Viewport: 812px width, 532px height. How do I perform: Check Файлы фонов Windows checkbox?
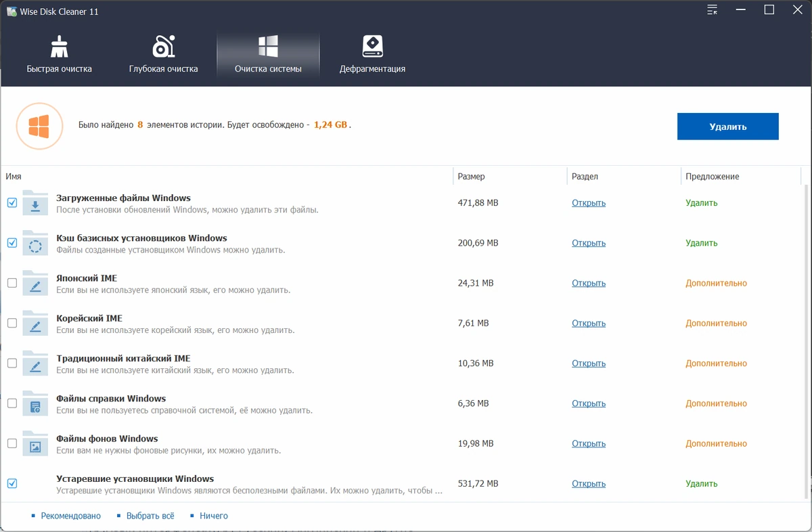(12, 443)
